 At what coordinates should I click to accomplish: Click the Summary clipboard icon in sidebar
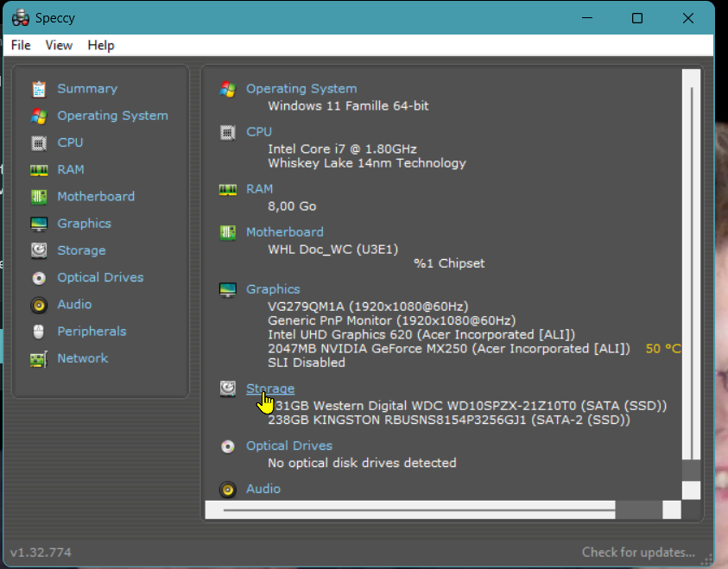[x=39, y=89]
